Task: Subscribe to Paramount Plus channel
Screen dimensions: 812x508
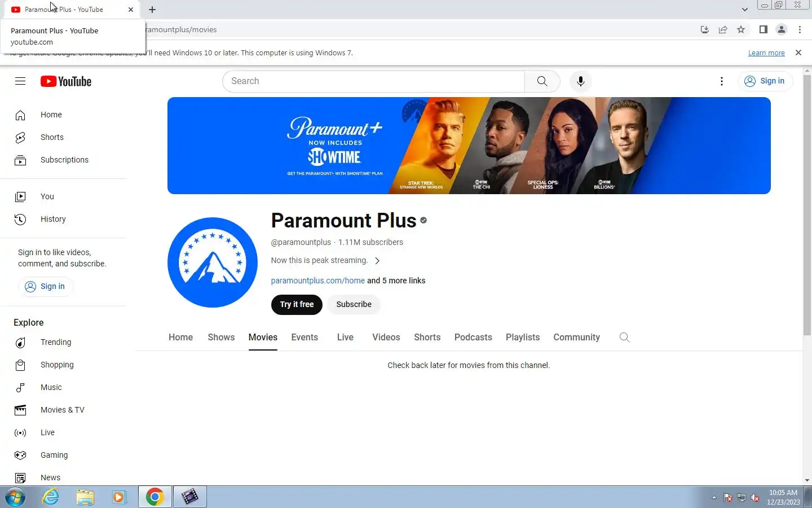Action: [354, 304]
